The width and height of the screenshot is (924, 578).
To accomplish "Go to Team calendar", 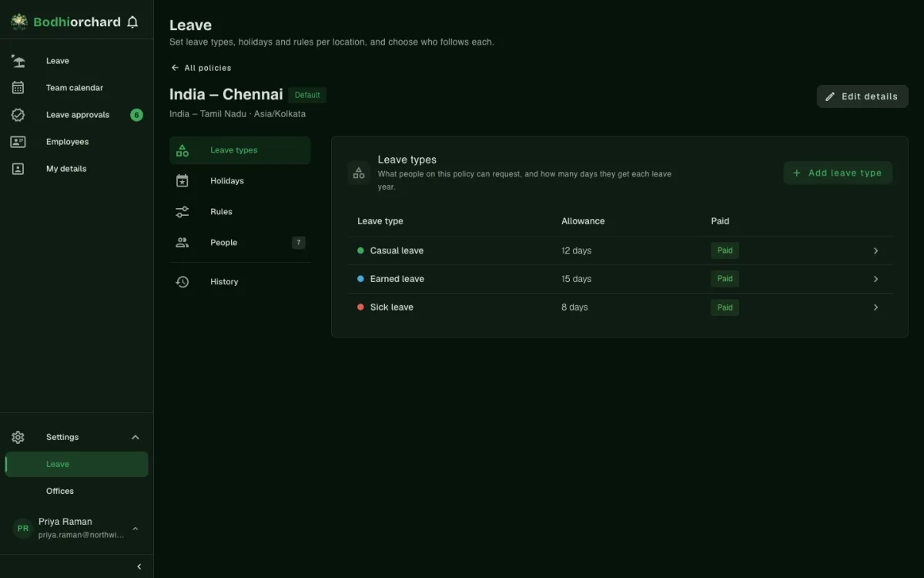I will coord(77,88).
